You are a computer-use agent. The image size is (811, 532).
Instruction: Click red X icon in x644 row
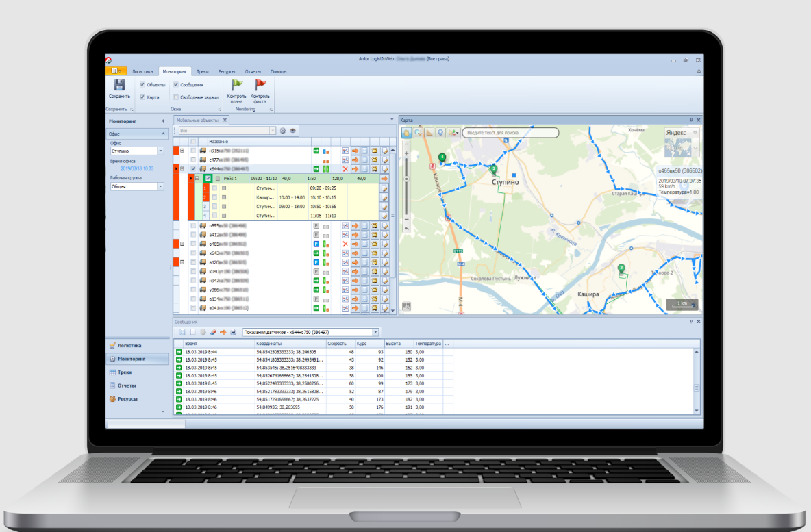click(345, 169)
